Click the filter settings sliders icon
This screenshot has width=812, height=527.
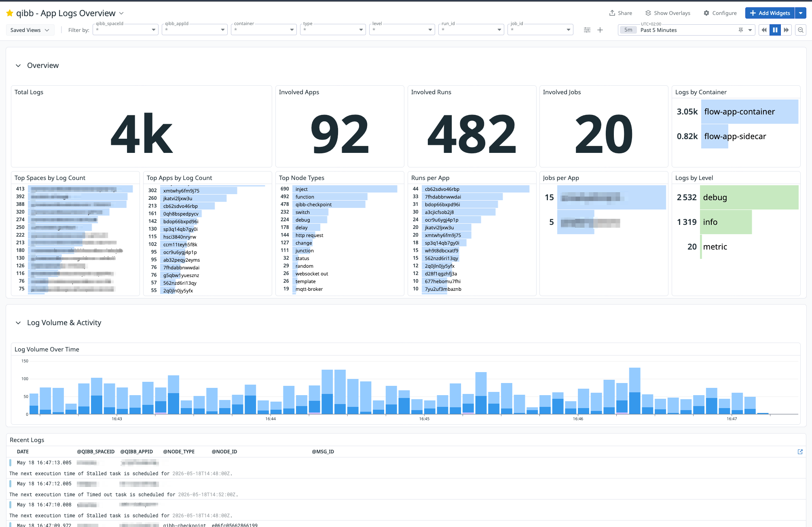coord(587,30)
